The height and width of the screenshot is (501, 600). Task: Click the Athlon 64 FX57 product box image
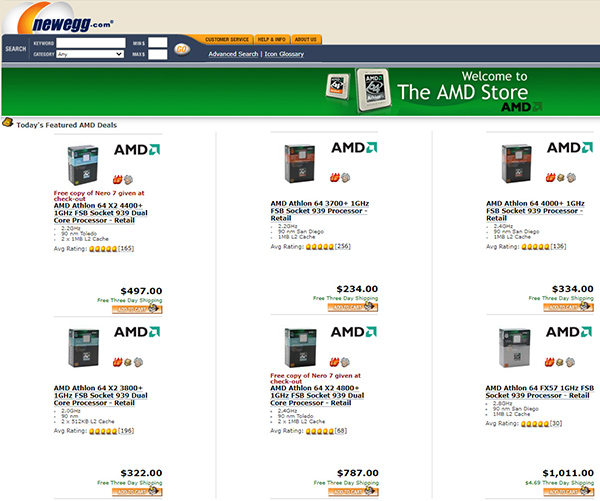click(515, 348)
